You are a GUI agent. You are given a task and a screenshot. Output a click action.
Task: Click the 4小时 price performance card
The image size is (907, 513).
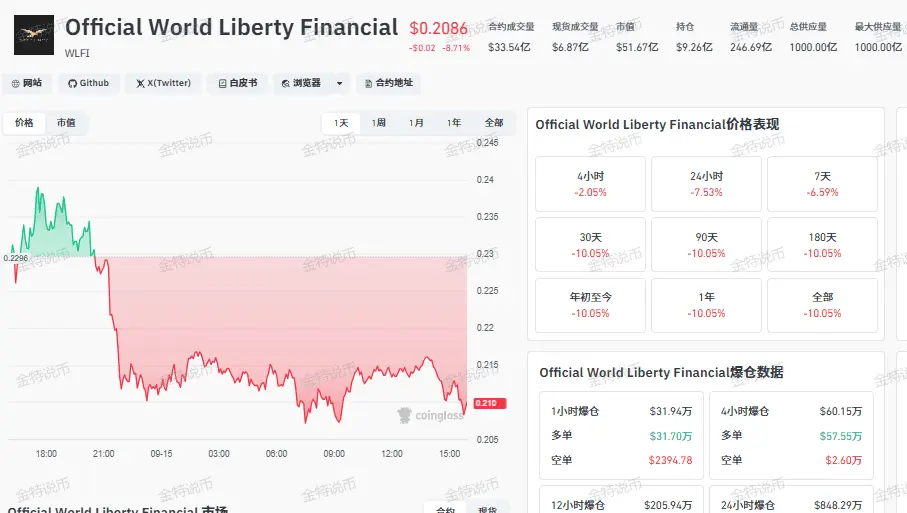(590, 184)
